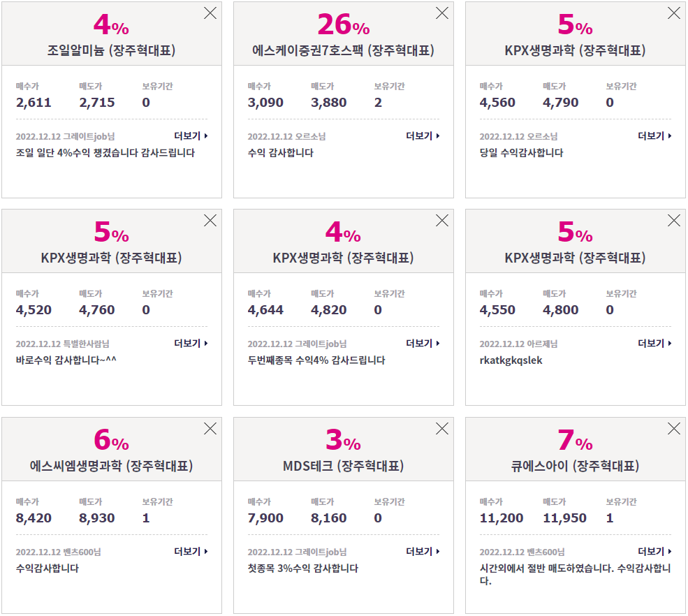
Task: Show more of the MDS테크 review via 더보기
Action: pos(423,551)
